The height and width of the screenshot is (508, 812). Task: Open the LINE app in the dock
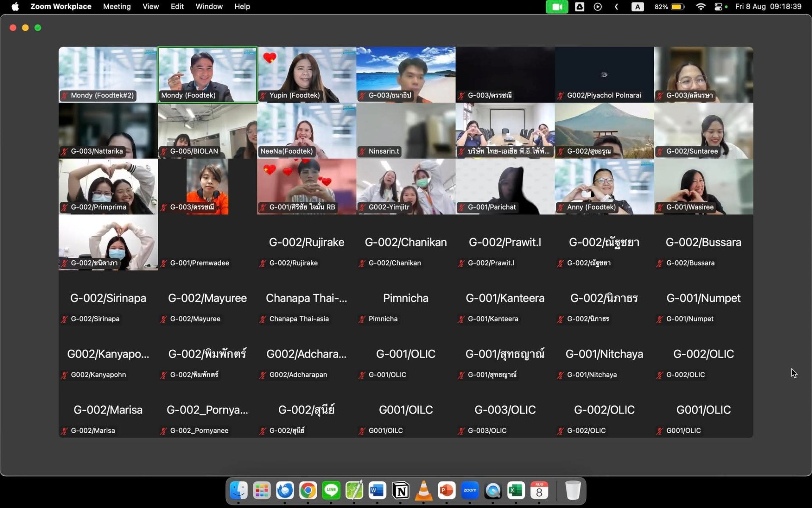point(331,491)
